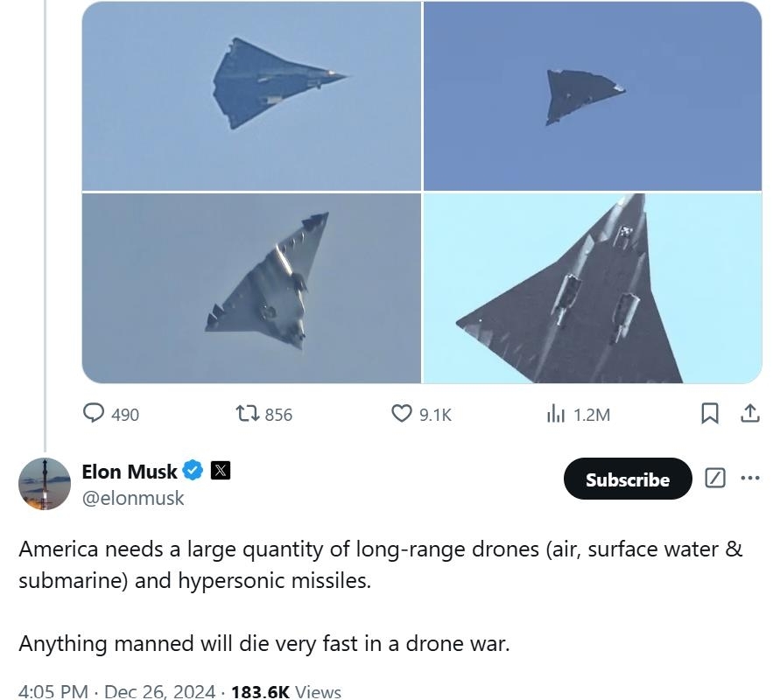Screen dimensions: 773x700
Task: Click the reply comment icon
Action: (94, 413)
